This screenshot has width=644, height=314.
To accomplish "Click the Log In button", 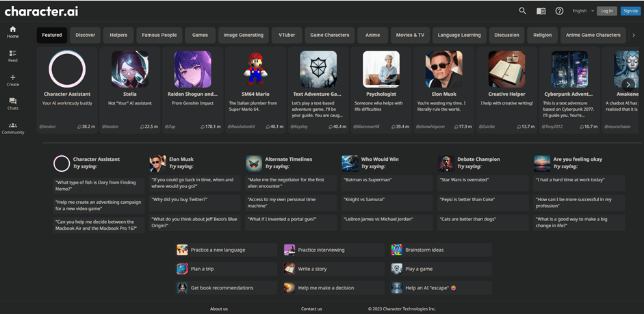I will pos(606,11).
